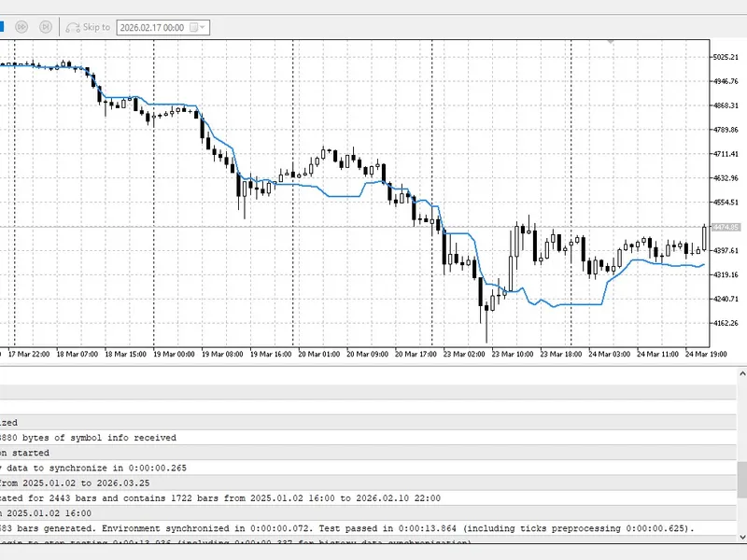
Task: Click the step-to-next-bar playback icon
Action: (46, 27)
